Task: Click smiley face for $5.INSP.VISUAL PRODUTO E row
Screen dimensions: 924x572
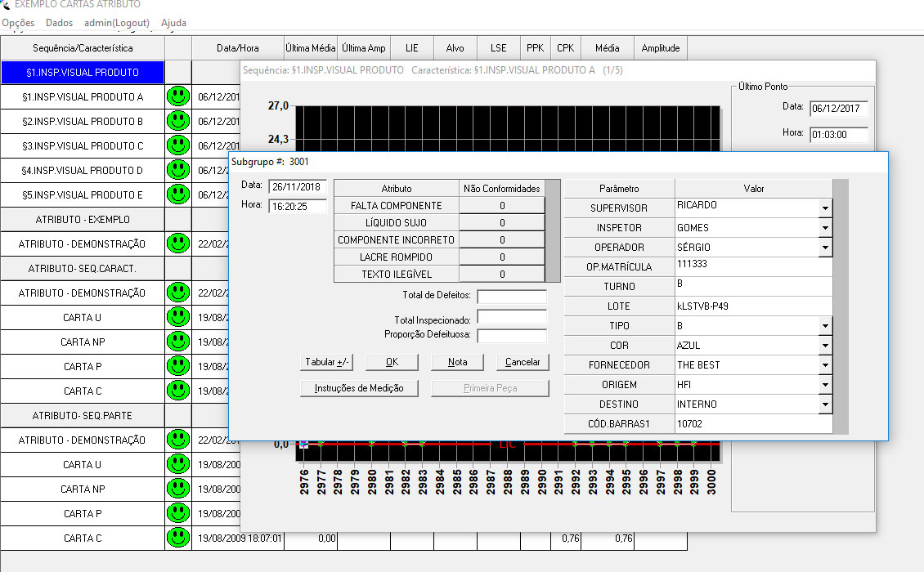Action: [x=177, y=194]
